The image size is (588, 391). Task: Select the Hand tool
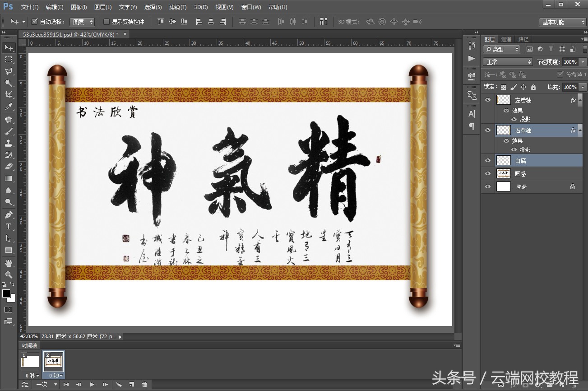click(x=9, y=262)
